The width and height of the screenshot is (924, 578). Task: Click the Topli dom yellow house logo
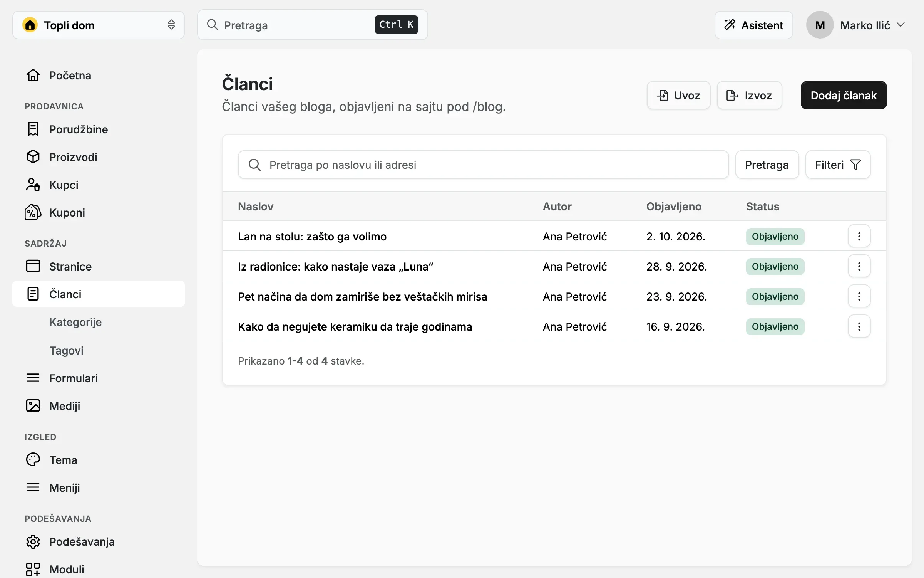click(30, 25)
